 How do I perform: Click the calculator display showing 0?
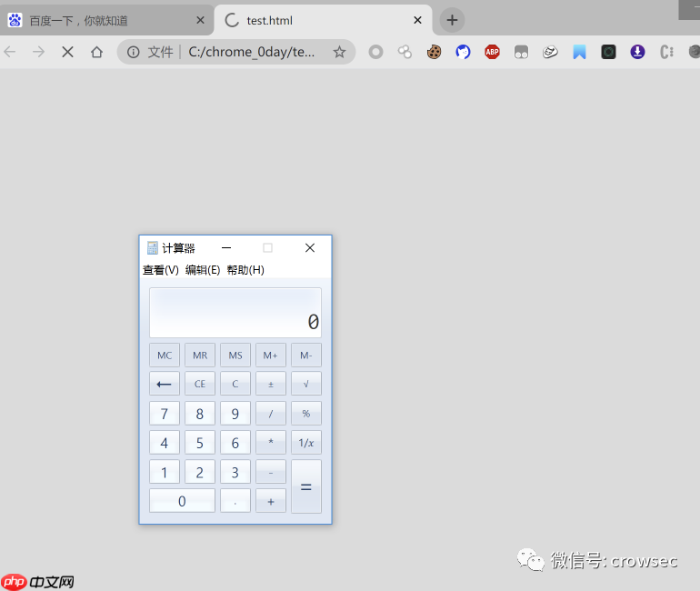235,313
